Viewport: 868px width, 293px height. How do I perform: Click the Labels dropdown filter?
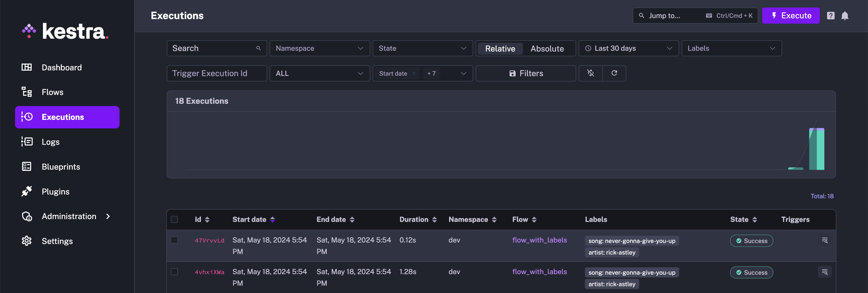730,48
